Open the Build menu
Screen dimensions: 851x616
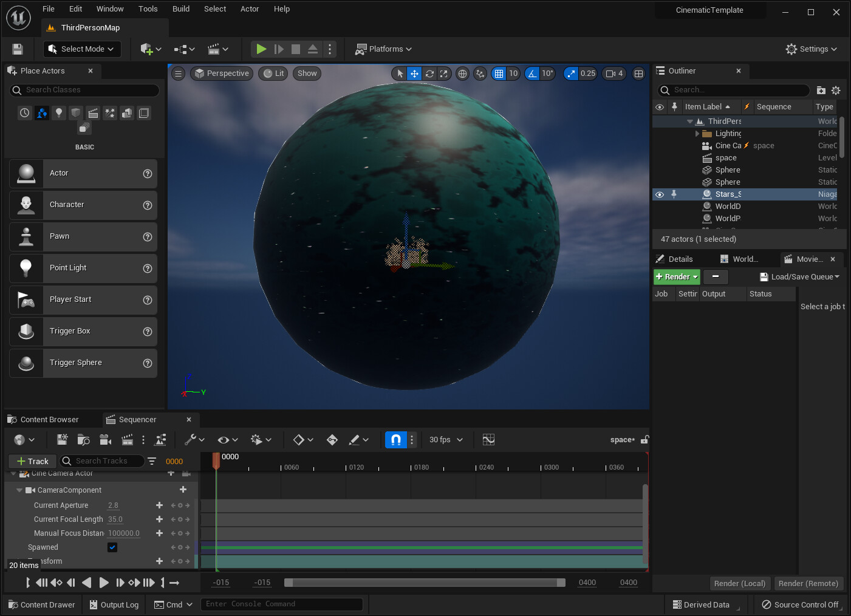coord(181,9)
